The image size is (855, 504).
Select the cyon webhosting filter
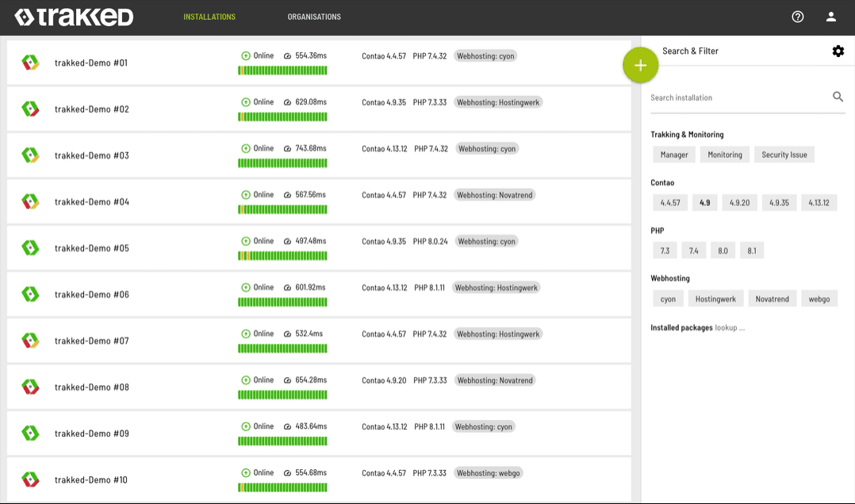pos(667,298)
